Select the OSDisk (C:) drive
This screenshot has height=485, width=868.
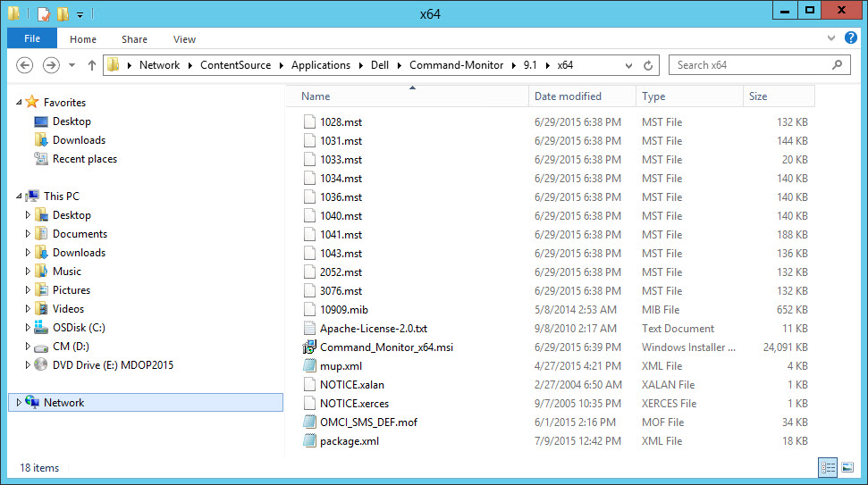click(79, 328)
